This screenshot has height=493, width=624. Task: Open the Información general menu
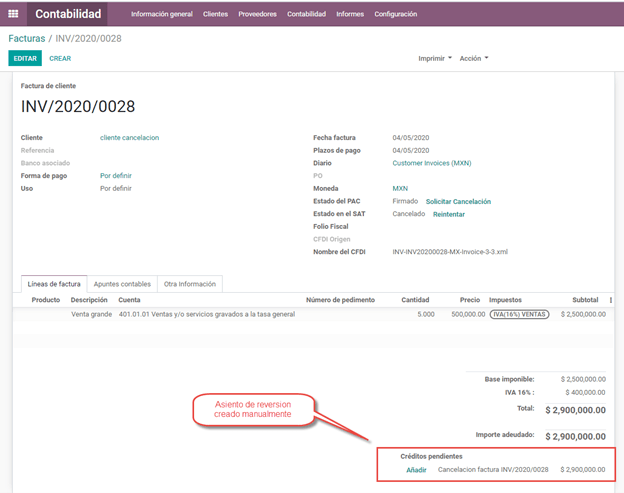click(162, 14)
